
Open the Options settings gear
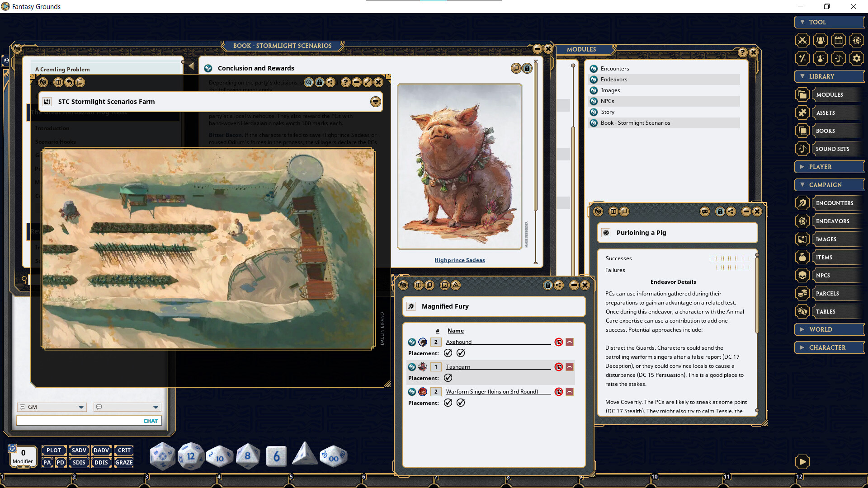pos(857,58)
